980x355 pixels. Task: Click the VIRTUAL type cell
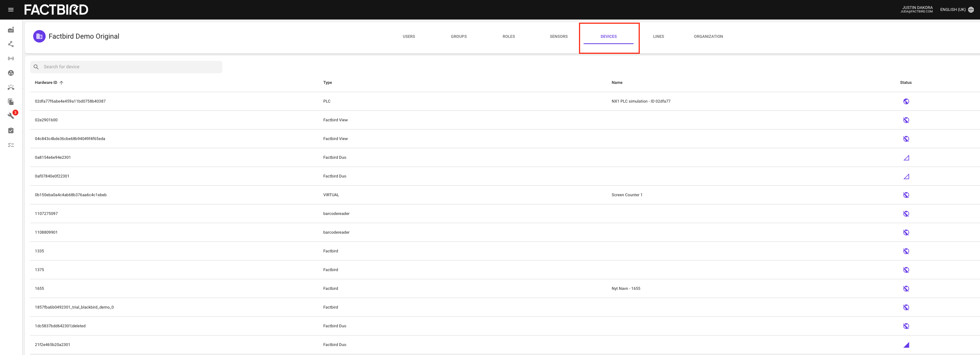click(x=331, y=195)
